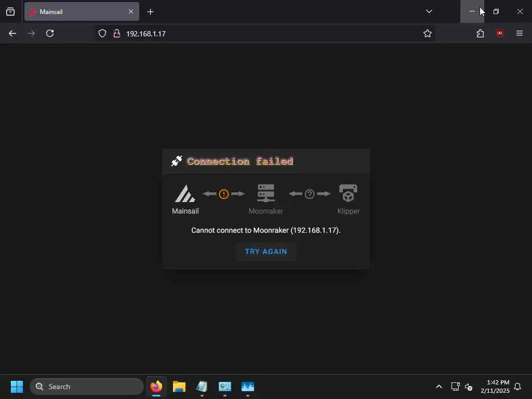Click the orange warning connection indicator
This screenshot has width=532, height=399.
pos(223,194)
